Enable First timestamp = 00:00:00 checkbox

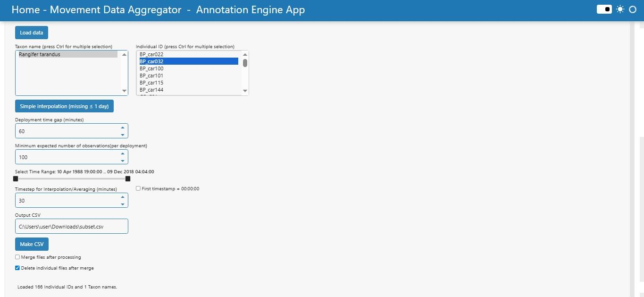click(x=138, y=188)
